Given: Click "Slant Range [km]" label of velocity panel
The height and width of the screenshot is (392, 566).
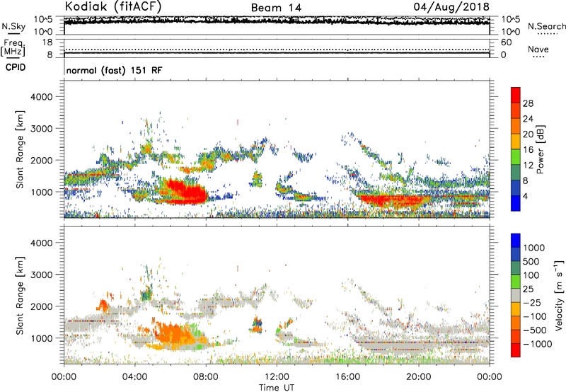Looking at the screenshot, I should click(20, 296).
